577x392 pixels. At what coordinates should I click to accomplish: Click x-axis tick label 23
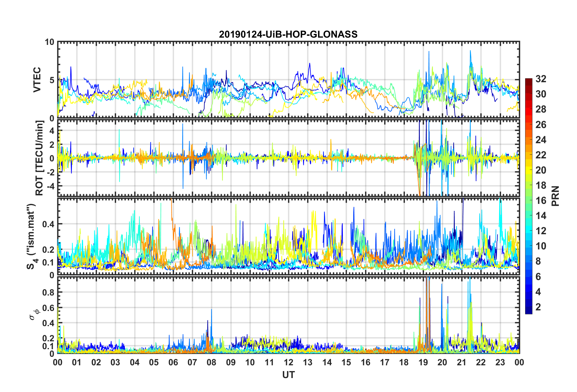(x=500, y=362)
